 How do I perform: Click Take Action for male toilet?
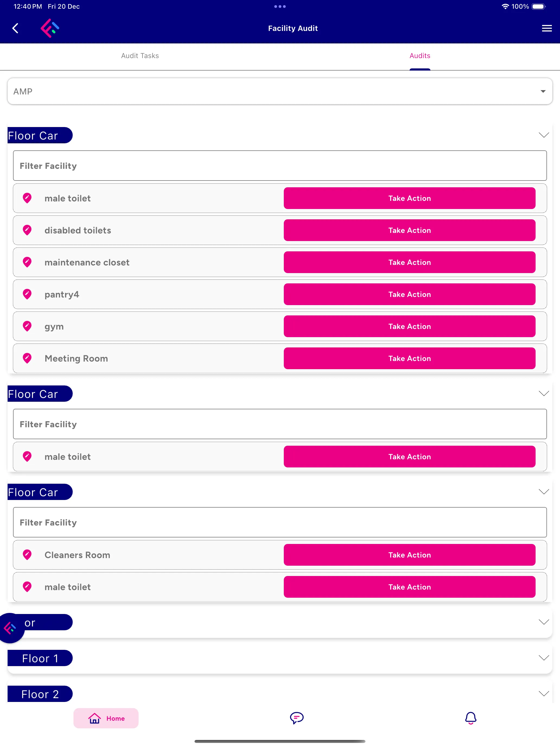pos(409,198)
